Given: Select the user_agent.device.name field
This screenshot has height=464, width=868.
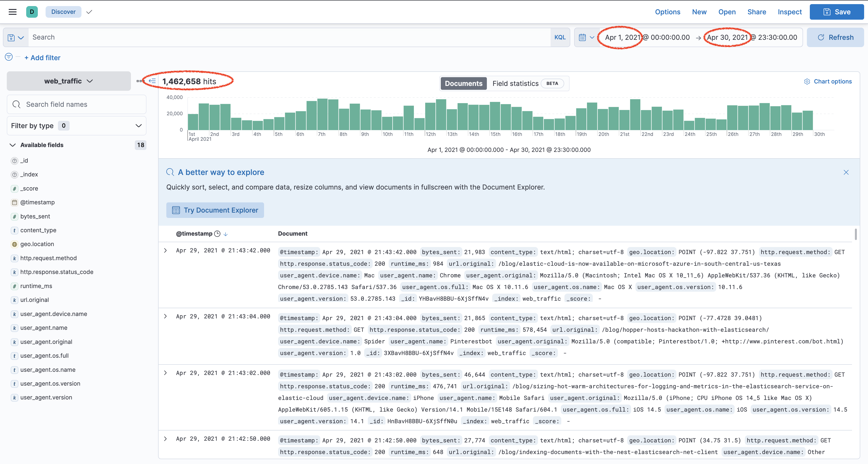Looking at the screenshot, I should tap(54, 314).
